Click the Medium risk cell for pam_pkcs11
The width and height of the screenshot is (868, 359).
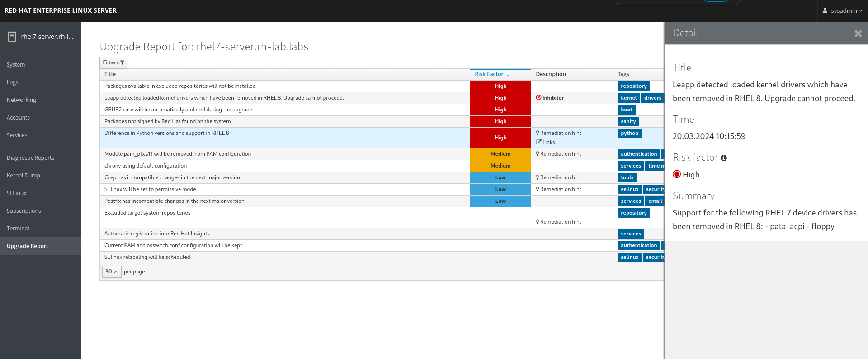(x=500, y=154)
